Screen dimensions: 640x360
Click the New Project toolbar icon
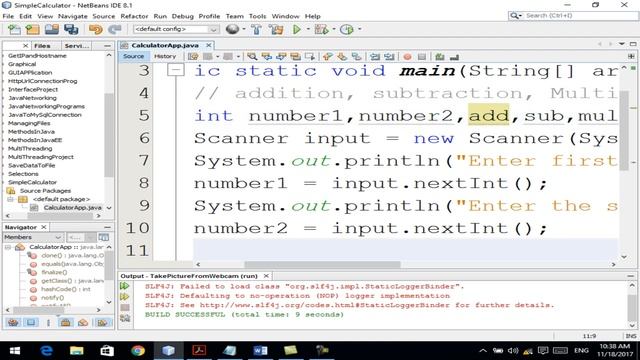33,29
